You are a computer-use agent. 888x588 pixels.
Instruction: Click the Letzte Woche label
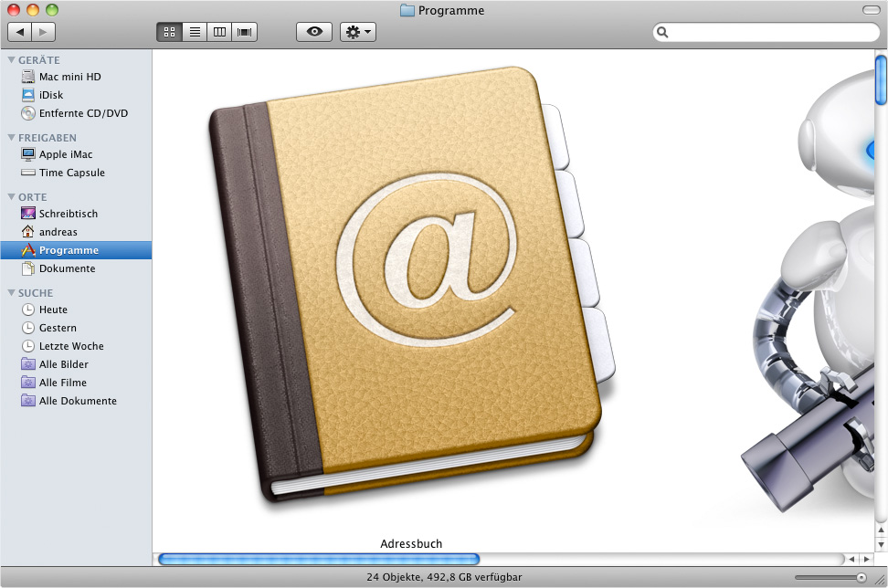(71, 346)
